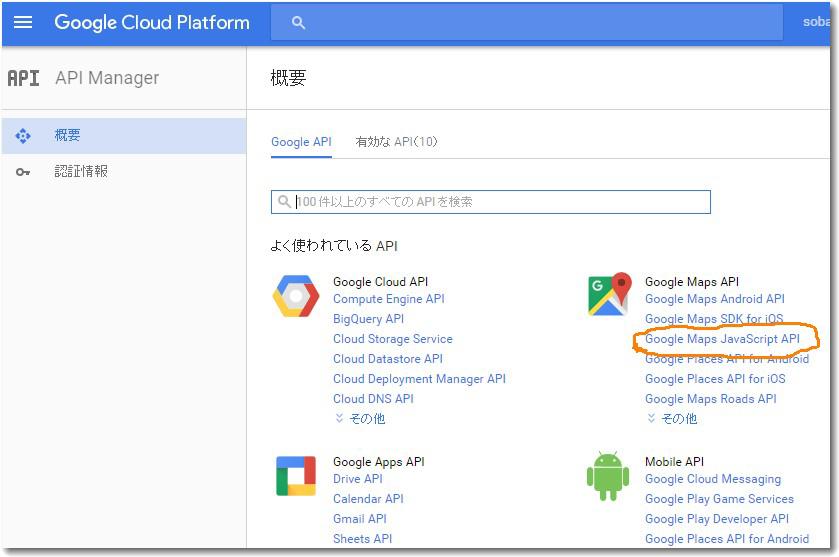Screen dimensions: 839x557
Task: Open BigQuery API link
Action: point(368,319)
